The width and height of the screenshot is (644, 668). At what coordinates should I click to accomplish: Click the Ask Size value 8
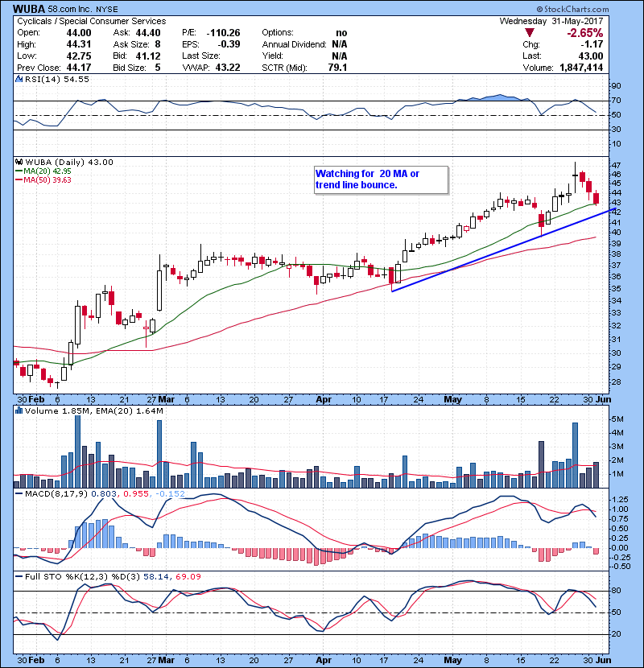pos(158,44)
